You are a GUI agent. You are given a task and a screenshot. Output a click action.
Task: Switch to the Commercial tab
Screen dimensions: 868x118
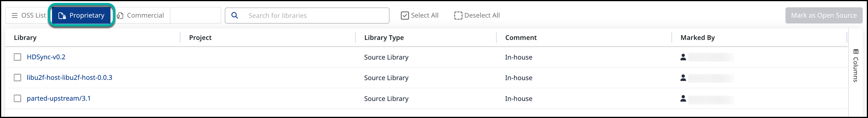pos(141,16)
